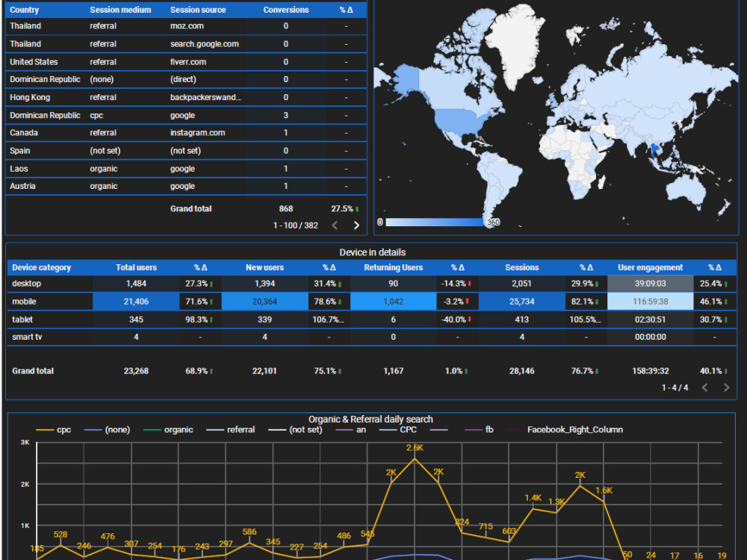Select the desktop device row
This screenshot has width=747, height=560.
(371, 284)
